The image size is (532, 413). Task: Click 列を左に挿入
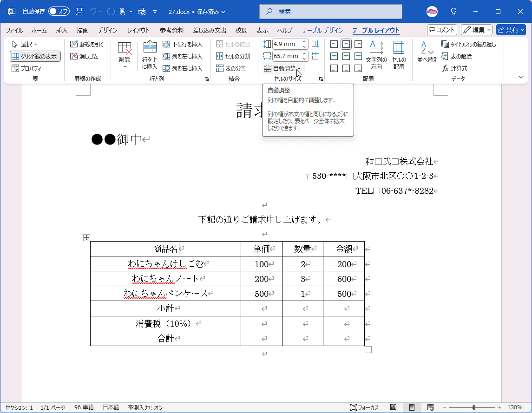click(x=183, y=56)
